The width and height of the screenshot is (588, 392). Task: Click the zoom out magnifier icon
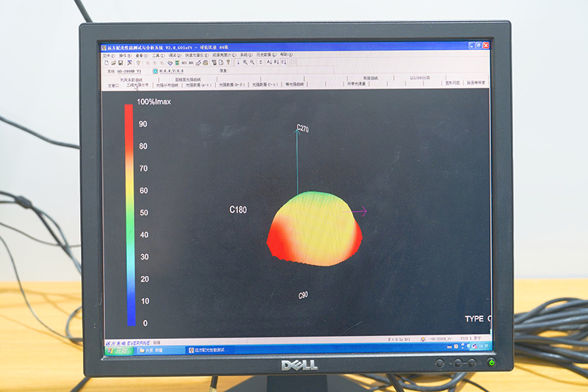(x=252, y=63)
